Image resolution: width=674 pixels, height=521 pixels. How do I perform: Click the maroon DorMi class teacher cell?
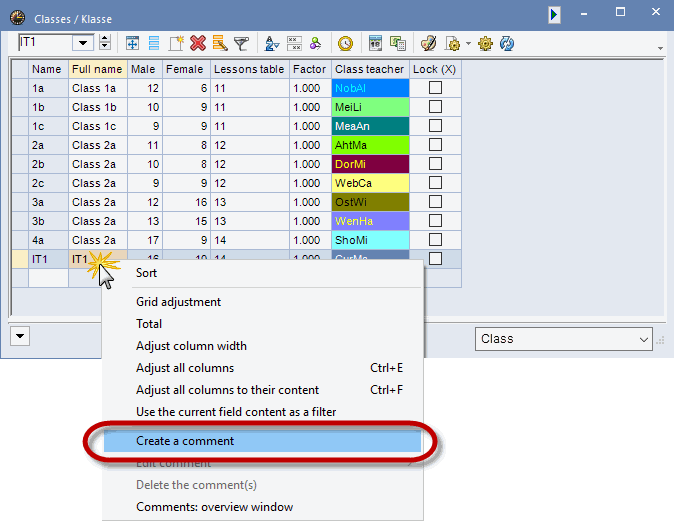coord(370,164)
